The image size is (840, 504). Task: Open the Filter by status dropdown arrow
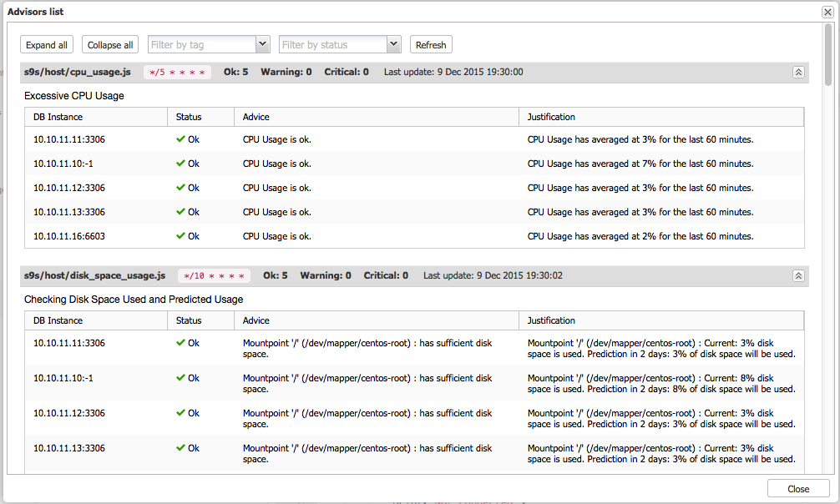point(394,44)
